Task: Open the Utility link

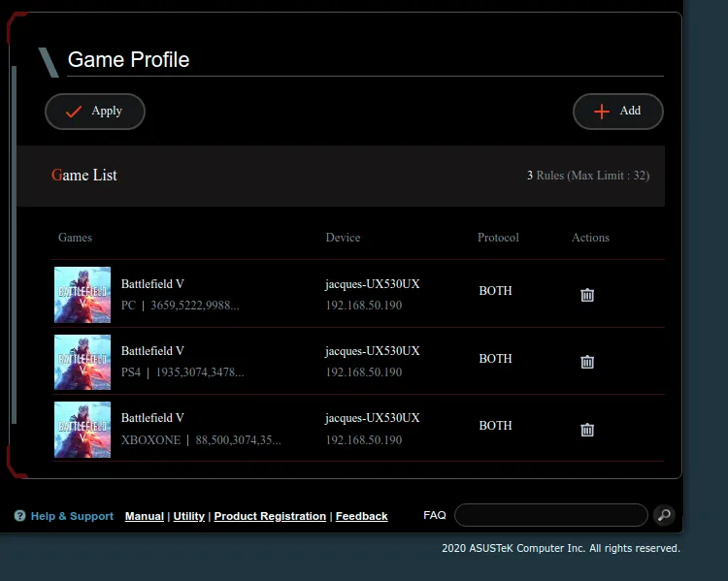Action: tap(188, 516)
